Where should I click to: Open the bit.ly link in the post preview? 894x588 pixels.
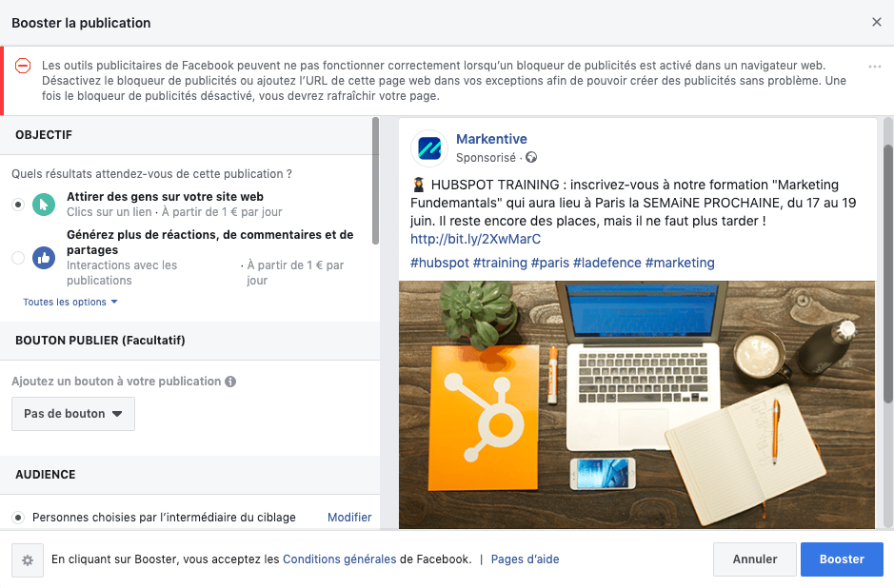pyautogui.click(x=475, y=239)
